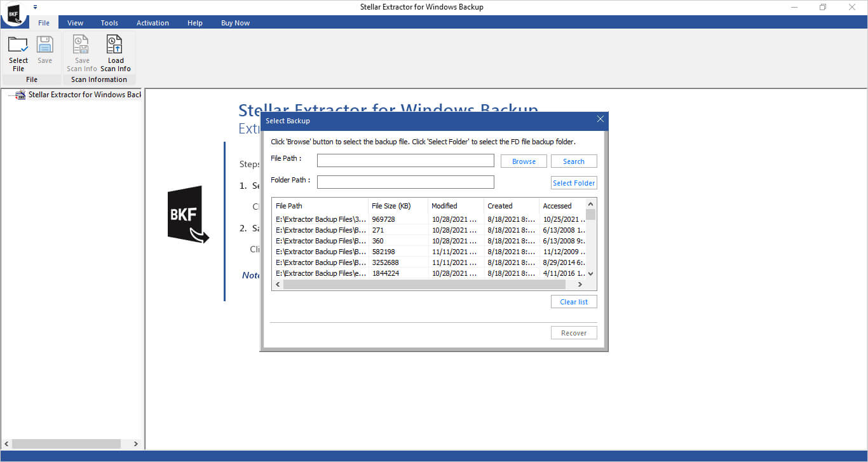
Task: Click the tree panel horizontal scrollbar thumb
Action: 66,444
